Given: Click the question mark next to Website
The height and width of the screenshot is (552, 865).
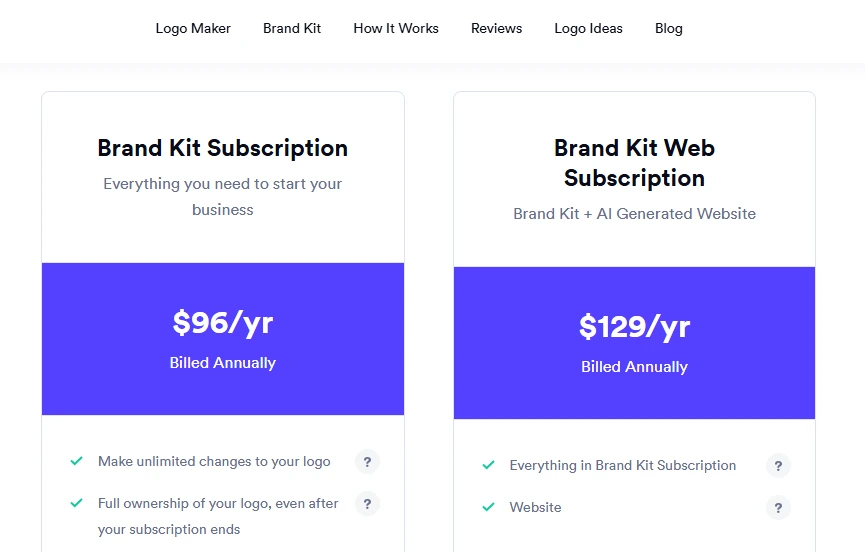Looking at the screenshot, I should (778, 508).
